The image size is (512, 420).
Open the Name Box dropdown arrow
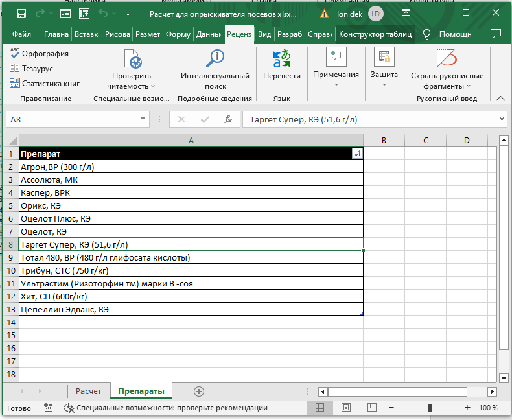tap(143, 119)
